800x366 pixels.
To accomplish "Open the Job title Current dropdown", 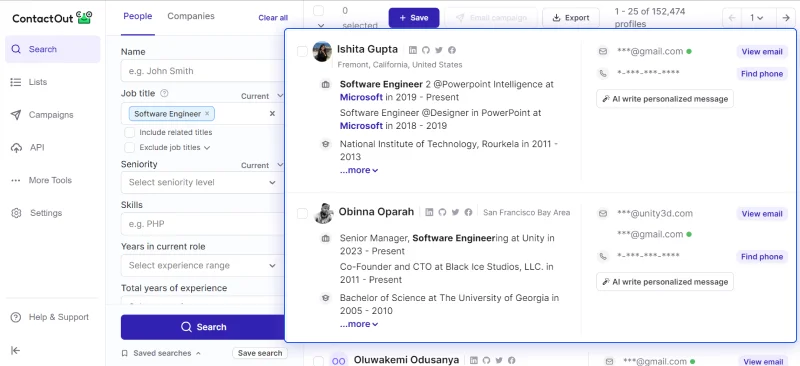I will [x=262, y=96].
